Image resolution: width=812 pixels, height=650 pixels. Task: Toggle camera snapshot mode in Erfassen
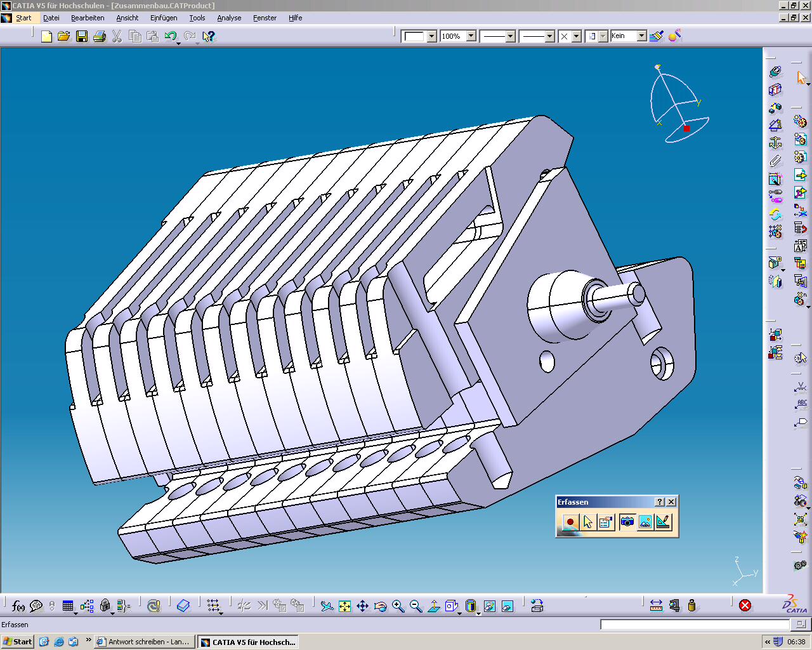pos(627,522)
